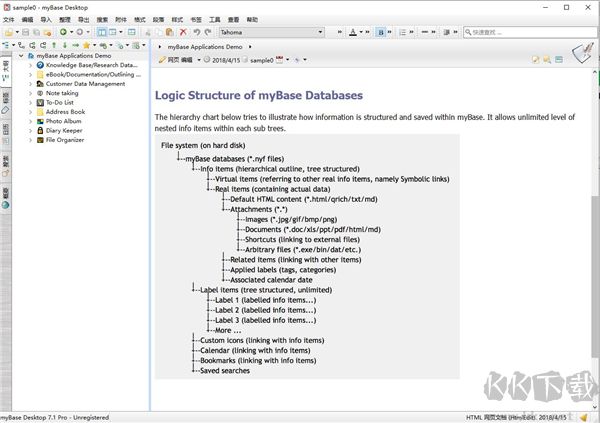Open the 搜索 (Search) menu
Image resolution: width=600 pixels, height=423 pixels.
[102, 20]
